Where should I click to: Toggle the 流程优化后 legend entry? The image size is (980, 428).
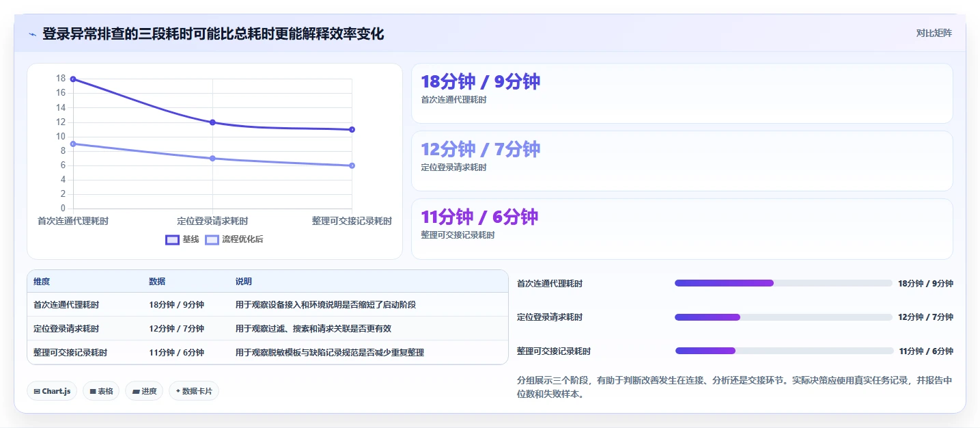point(234,239)
